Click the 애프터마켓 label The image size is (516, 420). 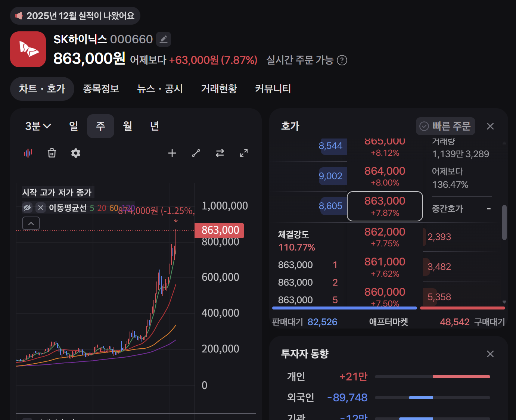click(389, 322)
